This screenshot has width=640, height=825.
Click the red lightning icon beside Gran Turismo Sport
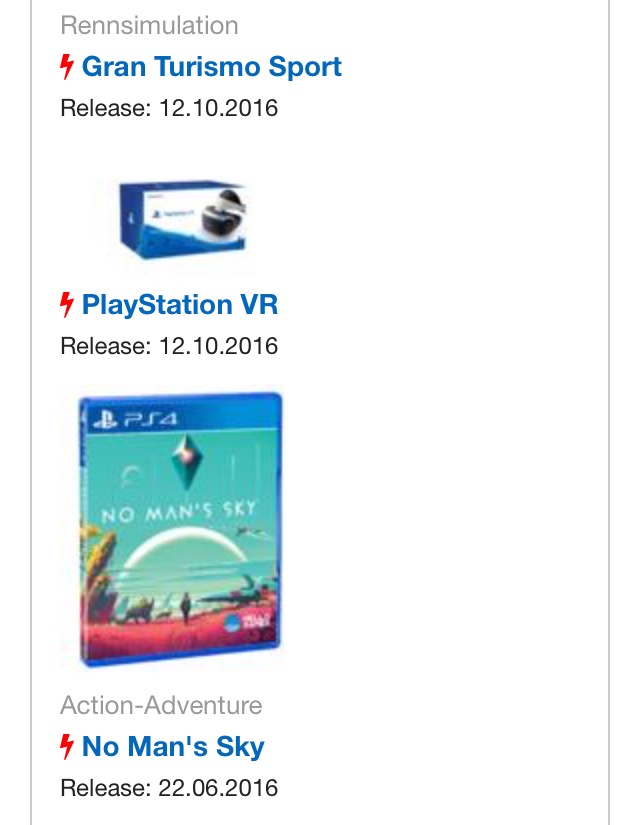pos(66,67)
